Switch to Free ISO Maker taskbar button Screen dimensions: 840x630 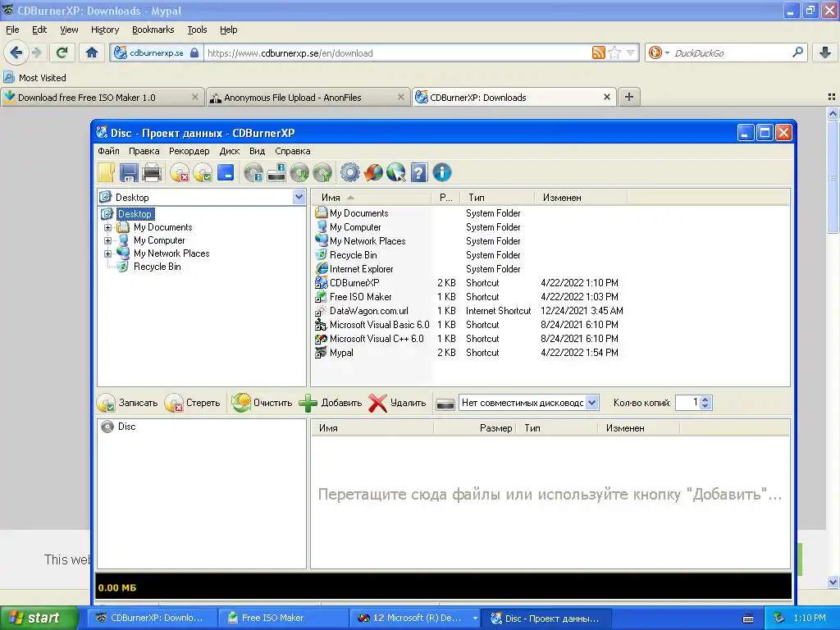tap(284, 619)
